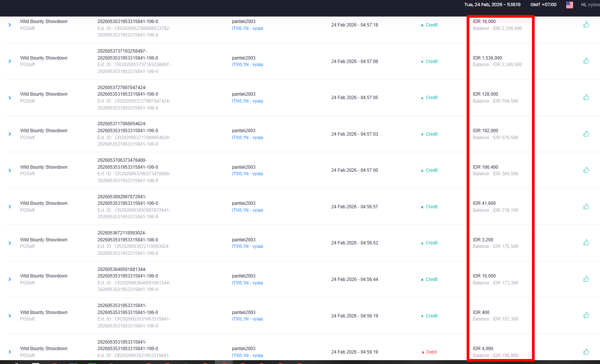Image resolution: width=600 pixels, height=364 pixels.
Task: Click transaction ID 2026053692997872641-
Action: click(x=122, y=197)
